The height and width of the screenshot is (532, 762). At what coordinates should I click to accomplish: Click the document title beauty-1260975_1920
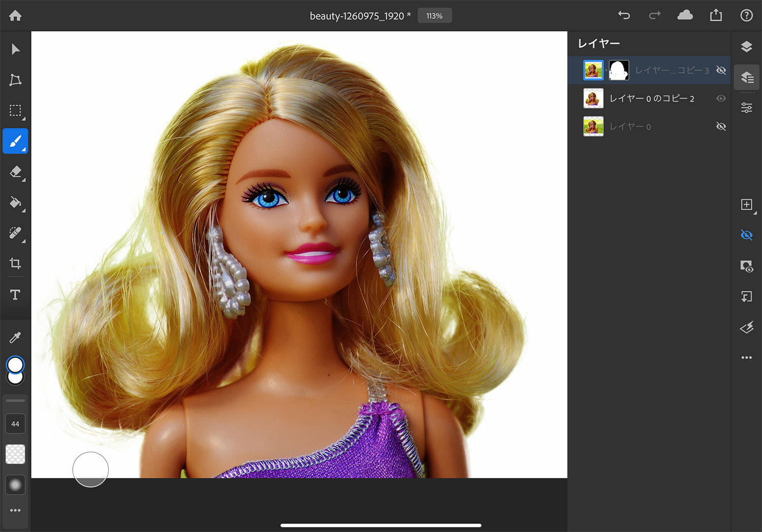point(360,16)
